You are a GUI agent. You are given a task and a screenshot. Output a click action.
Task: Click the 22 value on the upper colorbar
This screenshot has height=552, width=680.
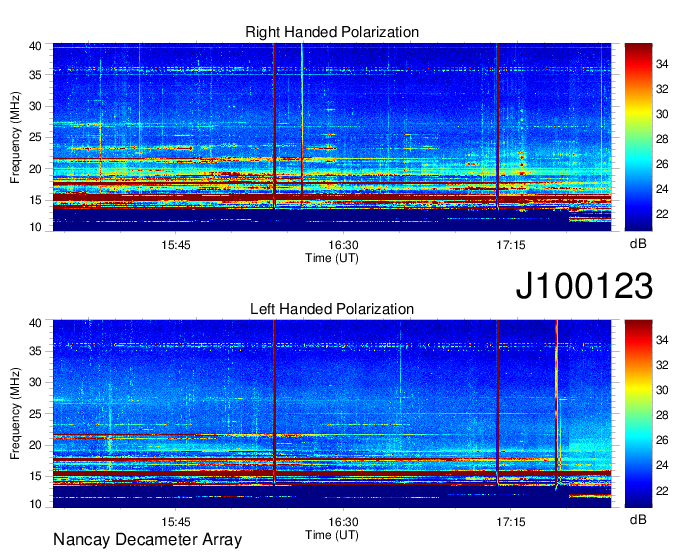(662, 214)
